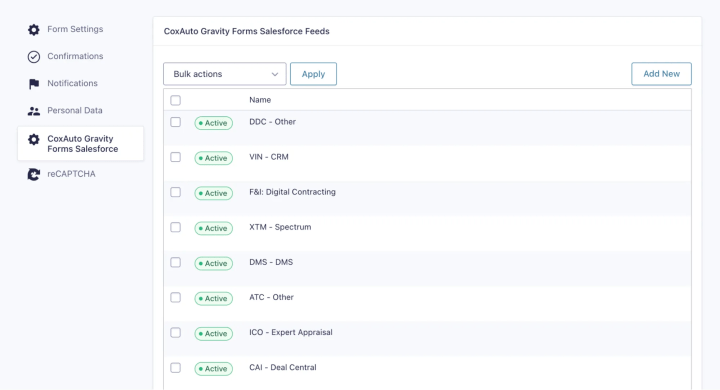Check the ATC - Other feed checkbox
720x390 pixels.
point(175,298)
